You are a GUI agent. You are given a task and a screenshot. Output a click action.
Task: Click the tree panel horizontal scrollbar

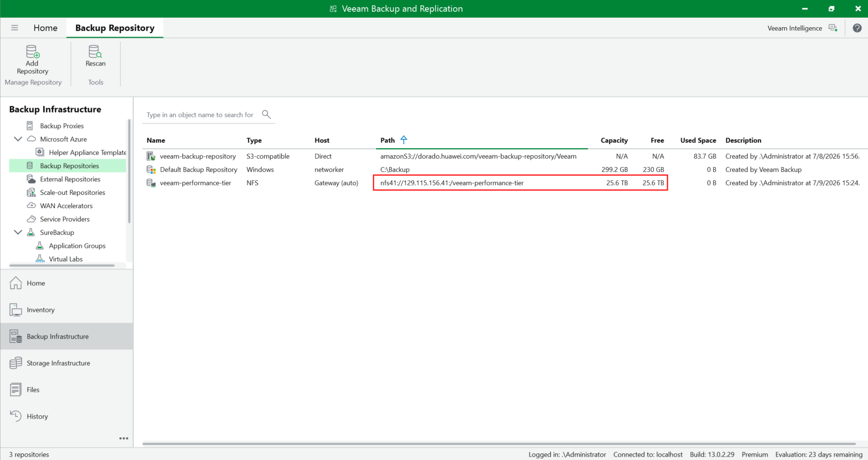tap(62, 266)
